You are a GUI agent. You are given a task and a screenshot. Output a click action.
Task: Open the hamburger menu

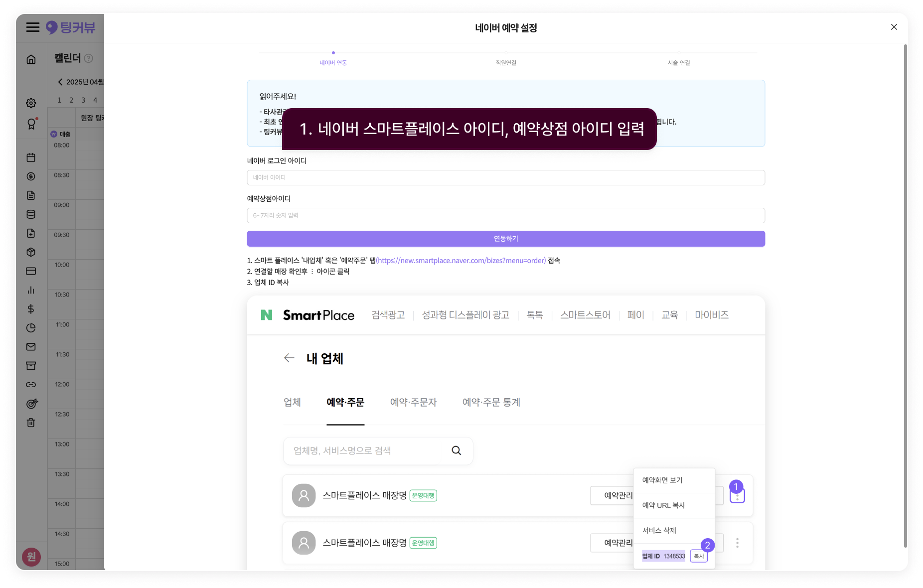[x=33, y=27]
